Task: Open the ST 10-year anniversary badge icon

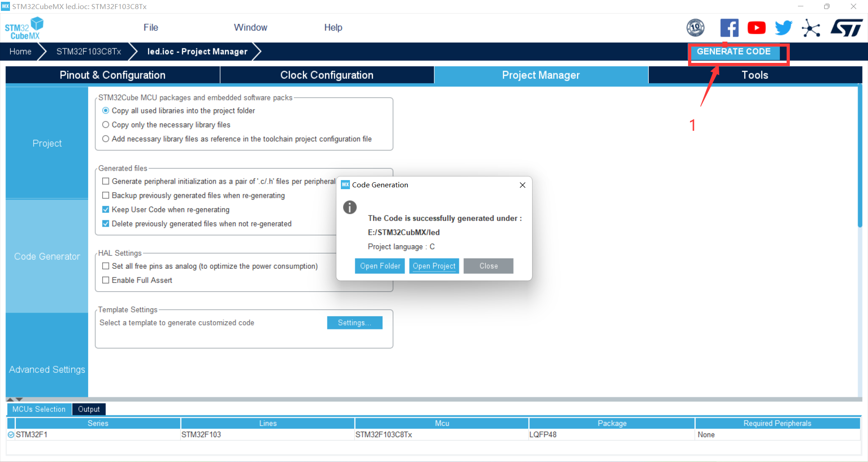Action: click(x=695, y=28)
